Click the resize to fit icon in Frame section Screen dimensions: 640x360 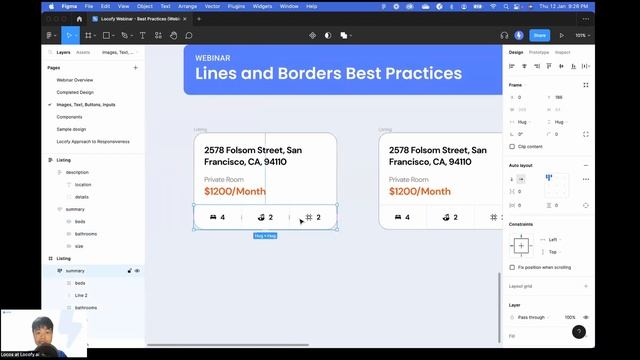point(586,85)
